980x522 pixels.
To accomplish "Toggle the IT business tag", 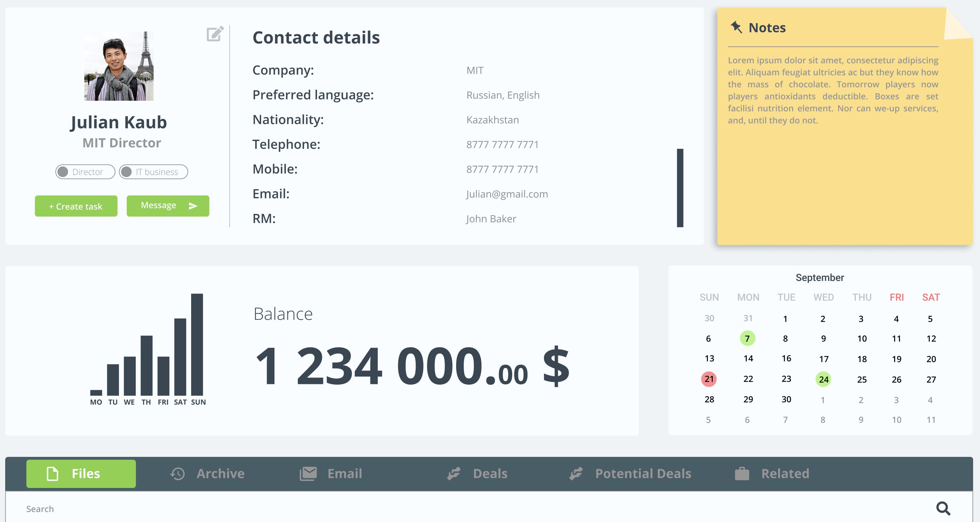I will 153,172.
